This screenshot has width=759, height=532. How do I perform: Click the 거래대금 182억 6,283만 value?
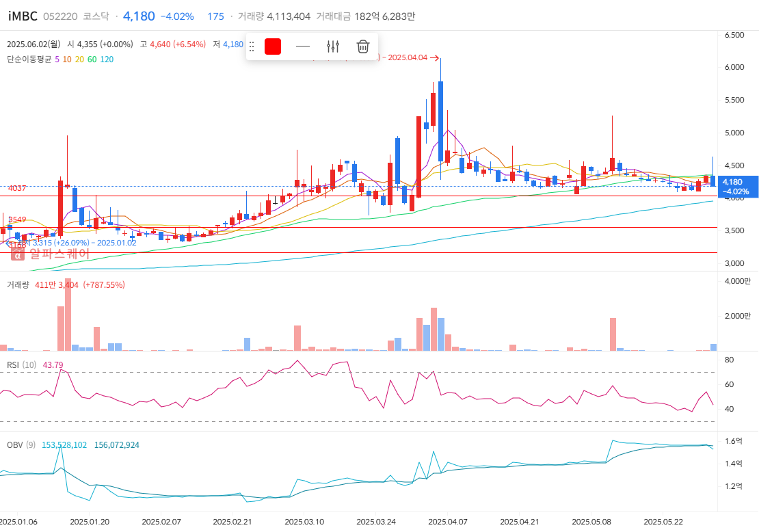coord(365,16)
